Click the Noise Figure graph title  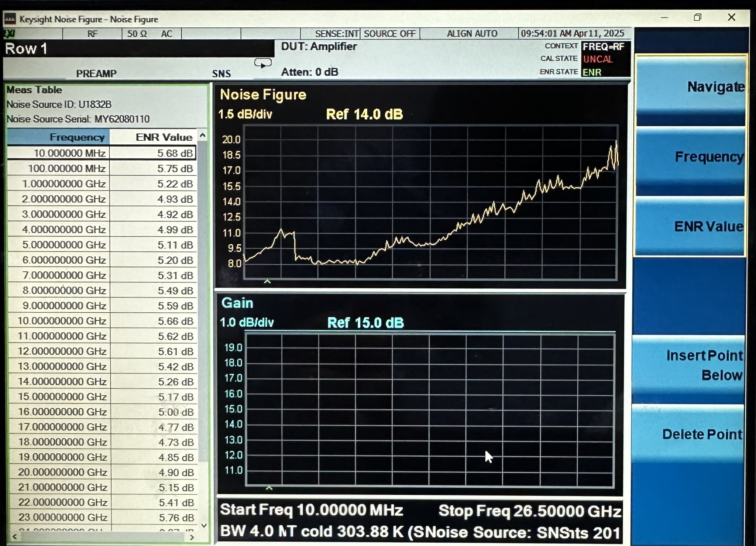point(263,95)
